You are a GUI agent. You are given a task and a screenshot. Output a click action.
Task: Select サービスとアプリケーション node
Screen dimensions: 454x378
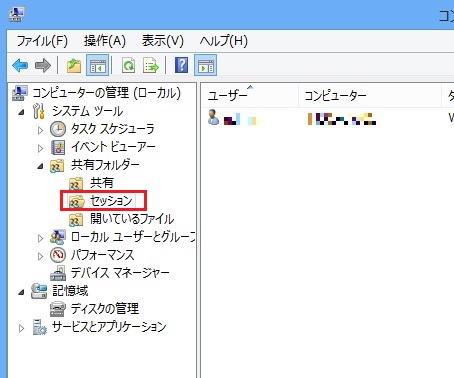(109, 327)
